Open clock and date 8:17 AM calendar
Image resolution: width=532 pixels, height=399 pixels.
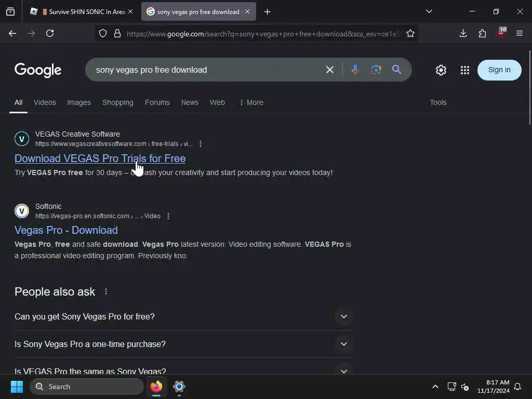(494, 387)
